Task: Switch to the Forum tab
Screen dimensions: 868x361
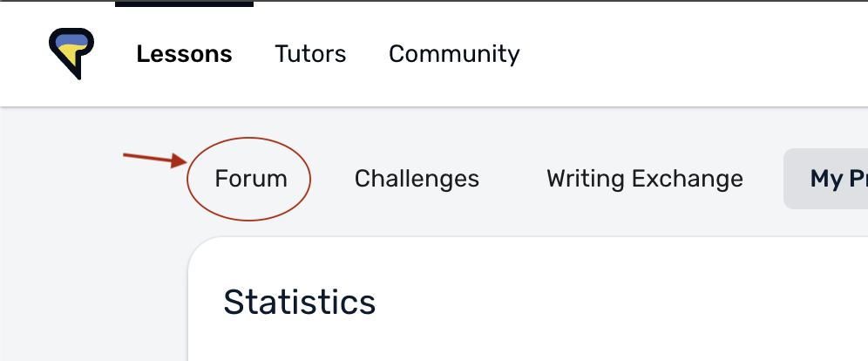Action: (251, 179)
